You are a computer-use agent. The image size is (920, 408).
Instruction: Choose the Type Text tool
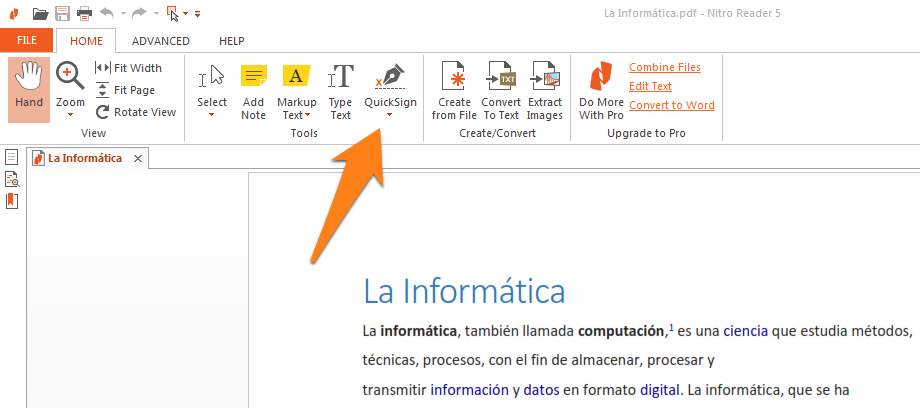point(341,91)
